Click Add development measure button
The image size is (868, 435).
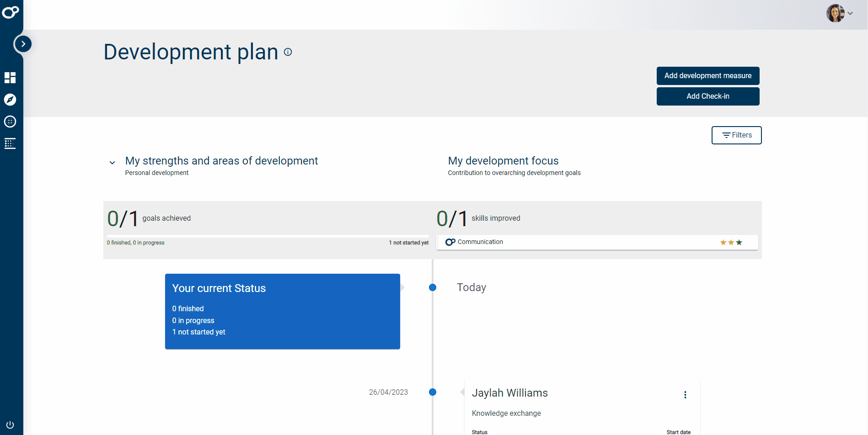707,76
